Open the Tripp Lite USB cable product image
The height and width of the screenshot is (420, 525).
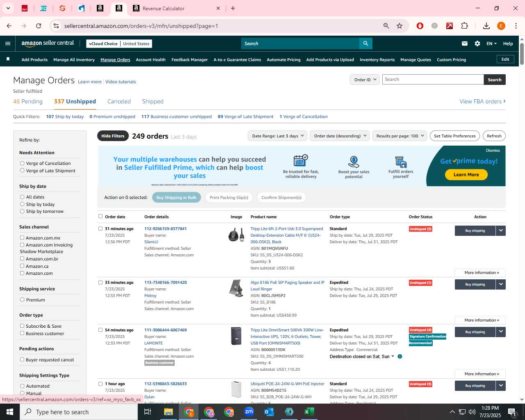(x=236, y=235)
